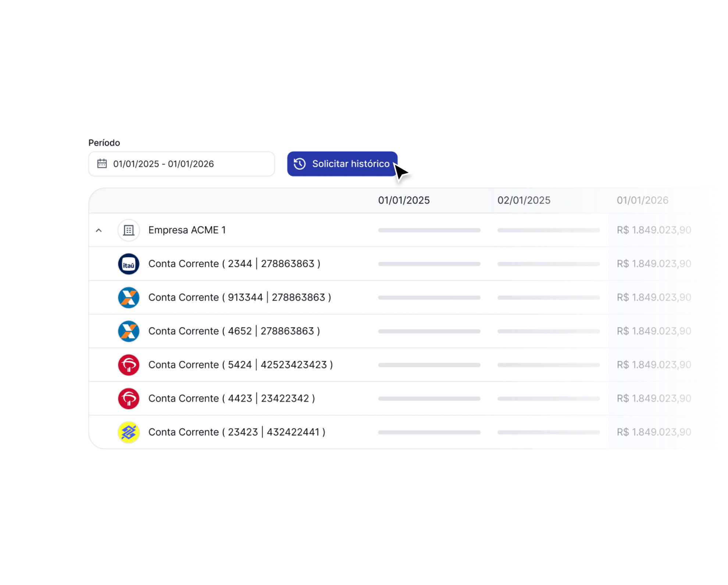
Task: Click the 01/01/2025 column header
Action: click(x=404, y=201)
